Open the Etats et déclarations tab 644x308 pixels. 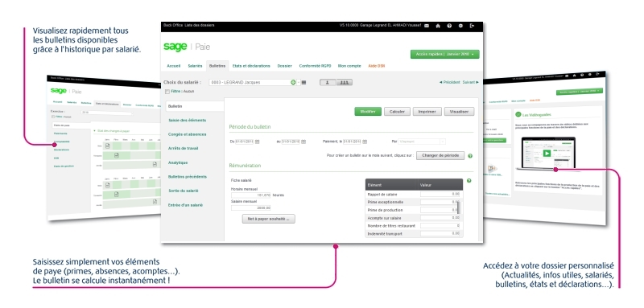point(251,66)
